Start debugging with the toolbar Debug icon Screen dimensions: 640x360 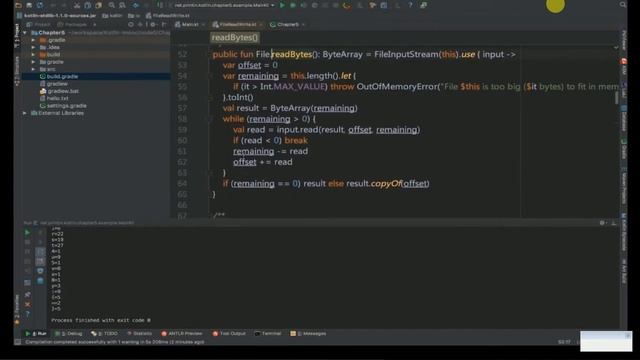[293, 5]
